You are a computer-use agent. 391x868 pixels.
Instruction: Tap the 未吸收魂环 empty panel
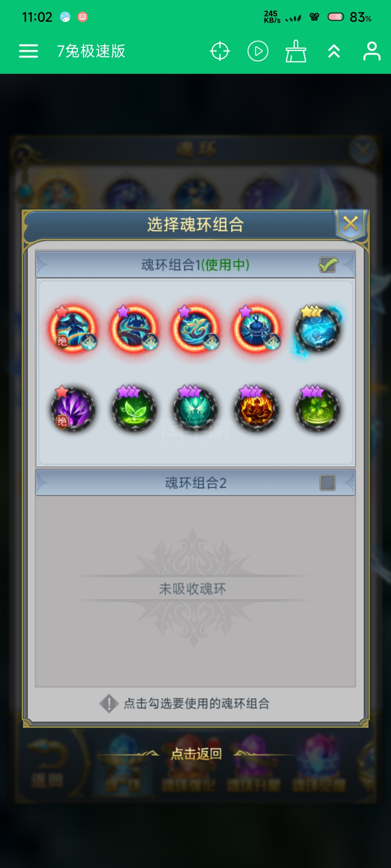[195, 588]
